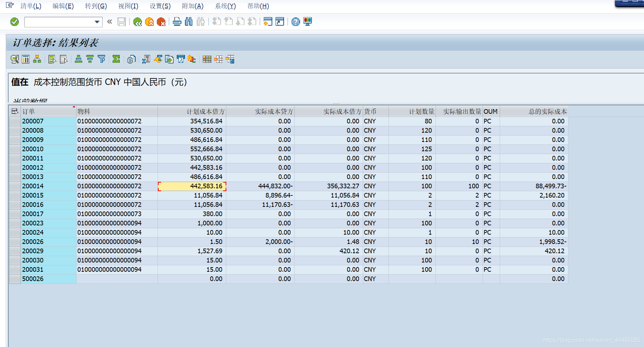Click the Find binoculars icon
644x347 pixels.
(189, 22)
